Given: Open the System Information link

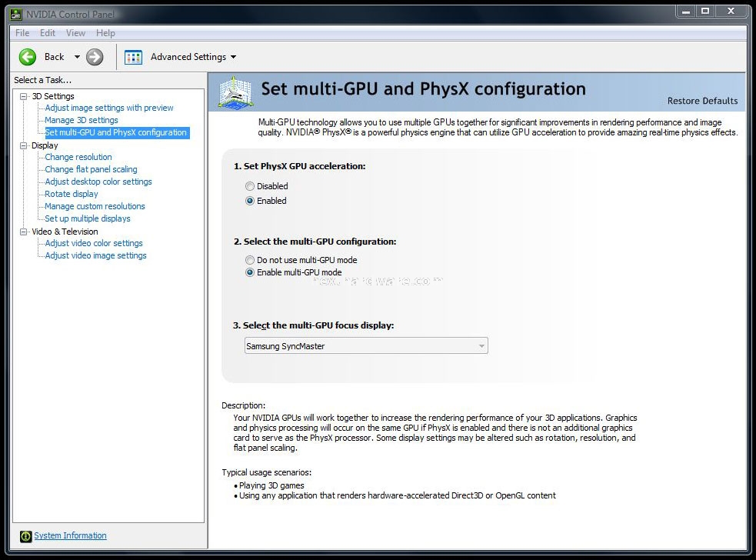Looking at the screenshot, I should pos(71,535).
